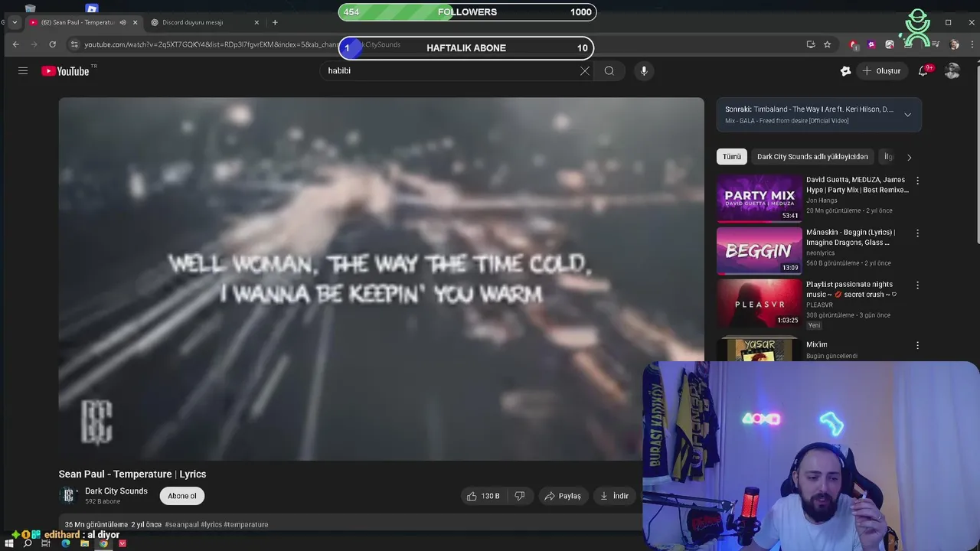
Task: Open the red app icon on taskbar
Action: coord(122,543)
